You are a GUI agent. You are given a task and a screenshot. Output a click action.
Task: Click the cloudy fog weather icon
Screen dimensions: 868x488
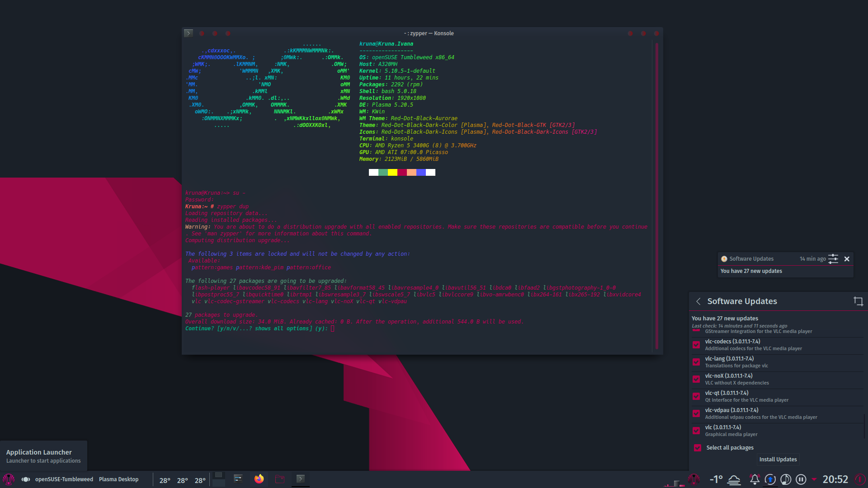734,479
